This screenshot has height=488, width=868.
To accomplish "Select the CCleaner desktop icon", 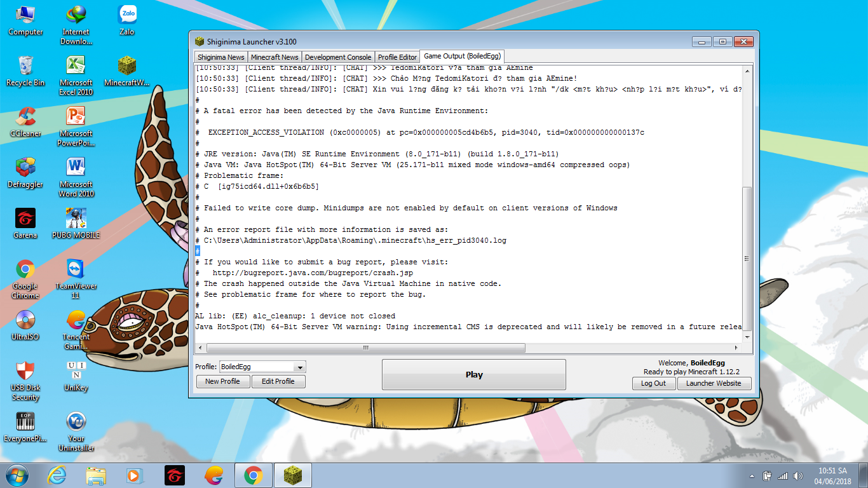I will click(x=25, y=122).
